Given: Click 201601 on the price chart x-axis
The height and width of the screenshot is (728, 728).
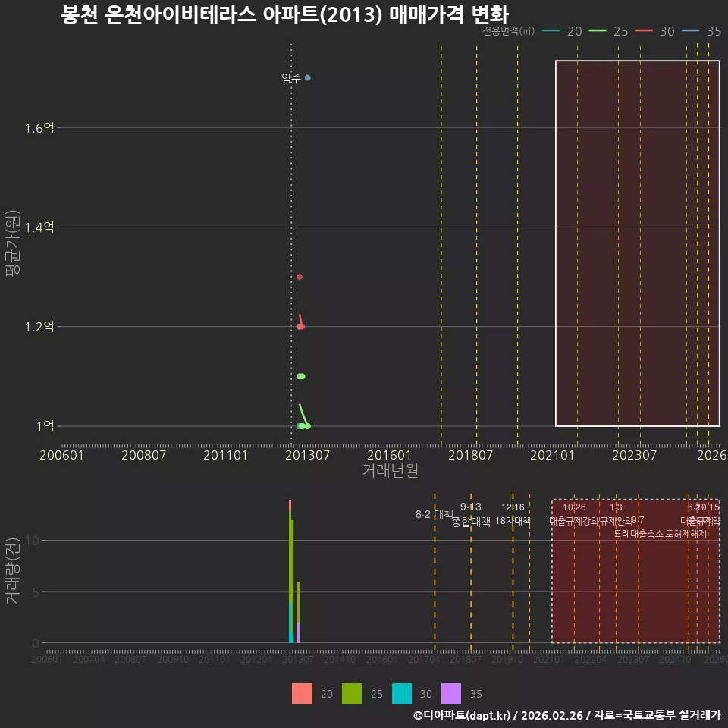Looking at the screenshot, I should point(389,455).
